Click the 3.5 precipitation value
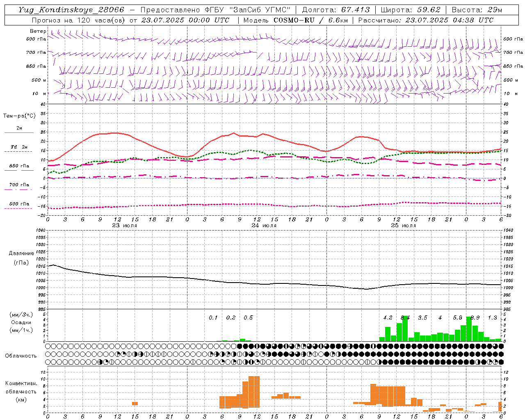Screen dimensions: 525x420 [x=422, y=317]
